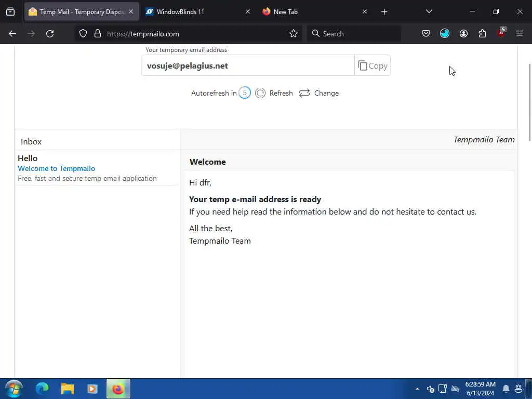Open a new browser tab with plus

[384, 12]
